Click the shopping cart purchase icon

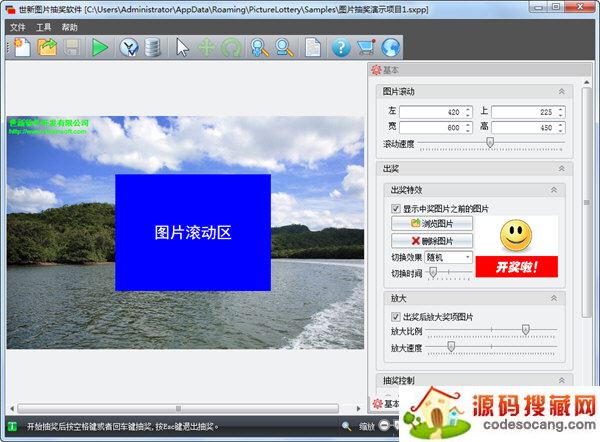click(x=366, y=47)
